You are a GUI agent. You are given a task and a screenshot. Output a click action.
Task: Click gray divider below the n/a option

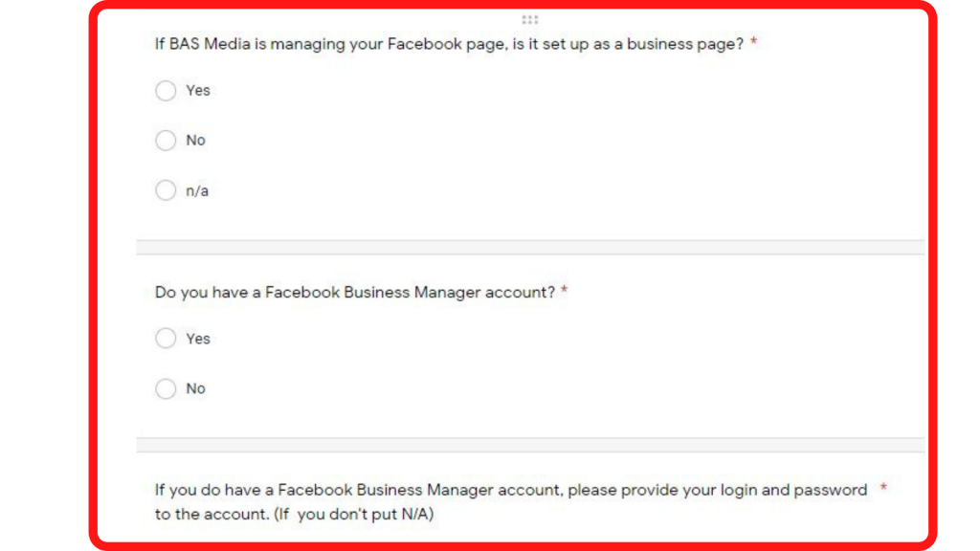pyautogui.click(x=530, y=248)
